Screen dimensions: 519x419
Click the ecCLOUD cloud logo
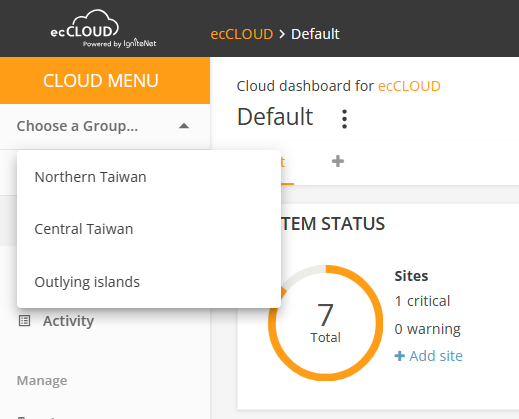pos(103,29)
